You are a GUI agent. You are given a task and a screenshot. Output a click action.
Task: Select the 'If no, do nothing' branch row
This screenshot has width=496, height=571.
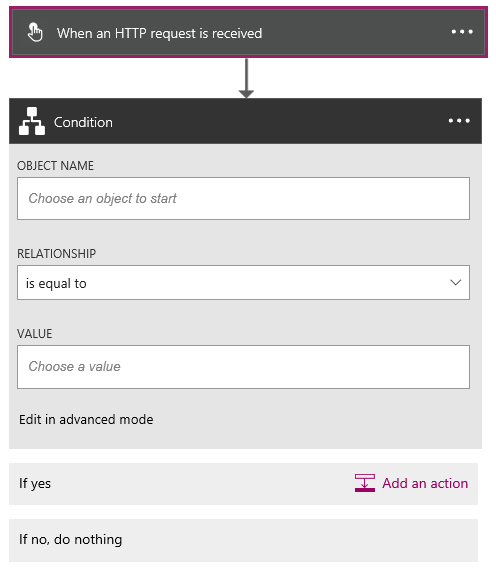coord(243,540)
